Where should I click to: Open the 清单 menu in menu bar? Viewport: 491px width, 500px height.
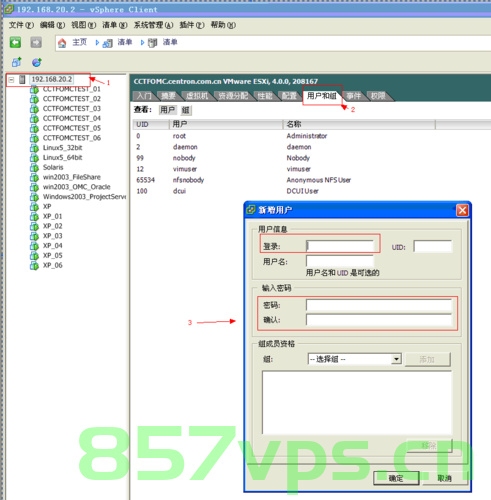(115, 25)
